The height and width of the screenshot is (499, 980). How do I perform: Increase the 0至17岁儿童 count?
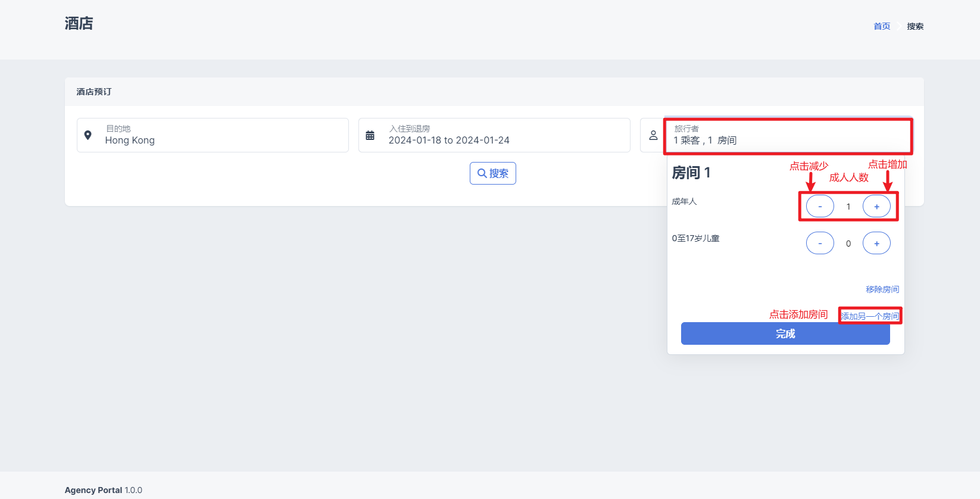click(876, 243)
